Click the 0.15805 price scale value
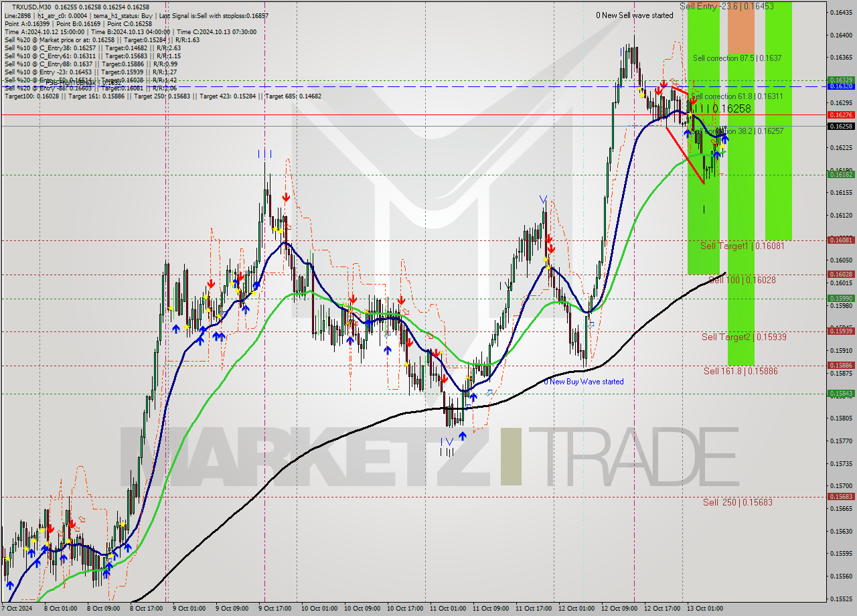Screen dimensions: 857x616 pyautogui.click(x=841, y=418)
